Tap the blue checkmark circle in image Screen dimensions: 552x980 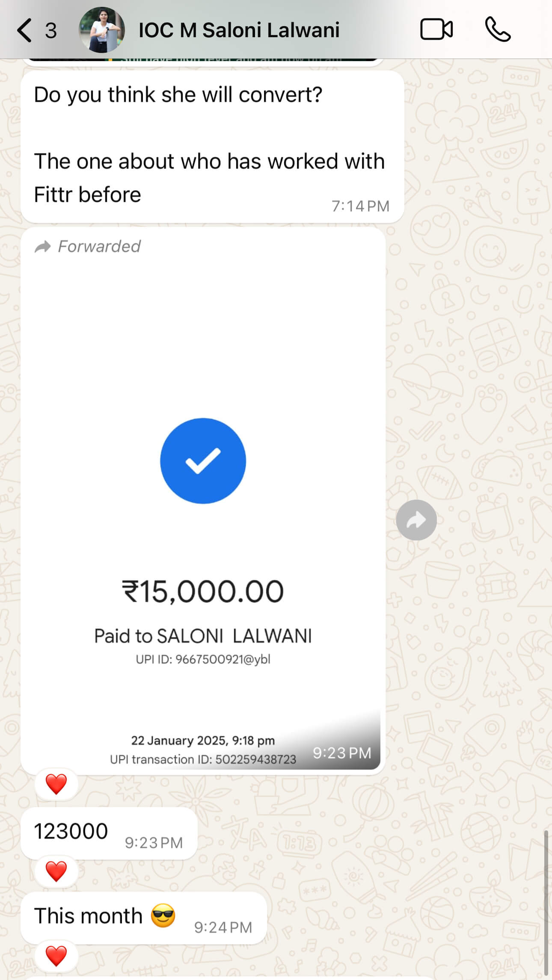(203, 461)
